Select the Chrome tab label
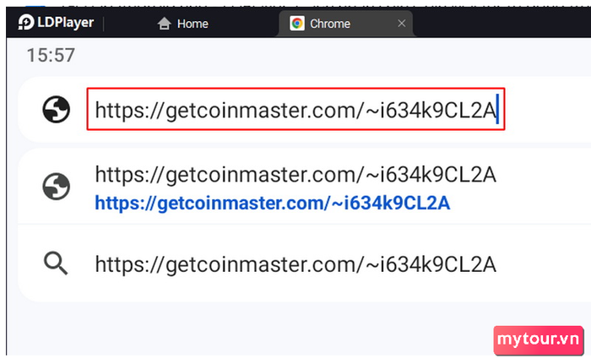The width and height of the screenshot is (591, 364). [330, 24]
